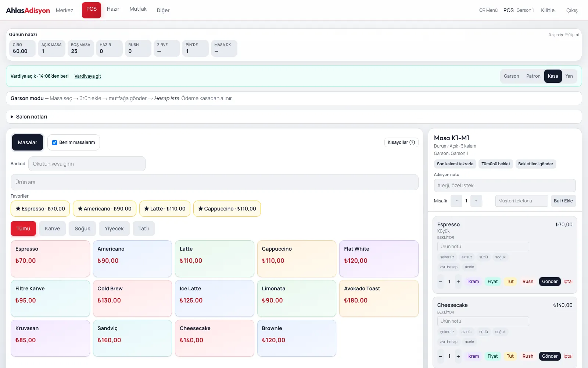Add the Avokado Toast product card
Screen dimensions: 588x368
point(379,298)
